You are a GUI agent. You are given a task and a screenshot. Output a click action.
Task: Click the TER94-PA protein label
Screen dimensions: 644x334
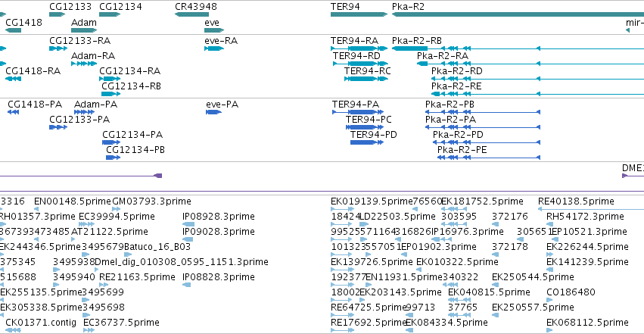[x=356, y=105]
